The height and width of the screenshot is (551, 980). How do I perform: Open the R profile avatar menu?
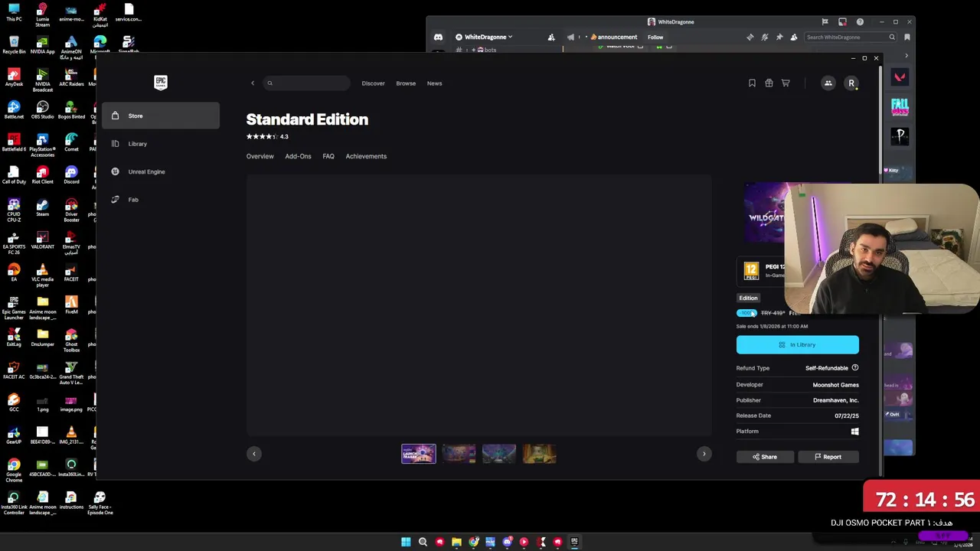pos(851,83)
